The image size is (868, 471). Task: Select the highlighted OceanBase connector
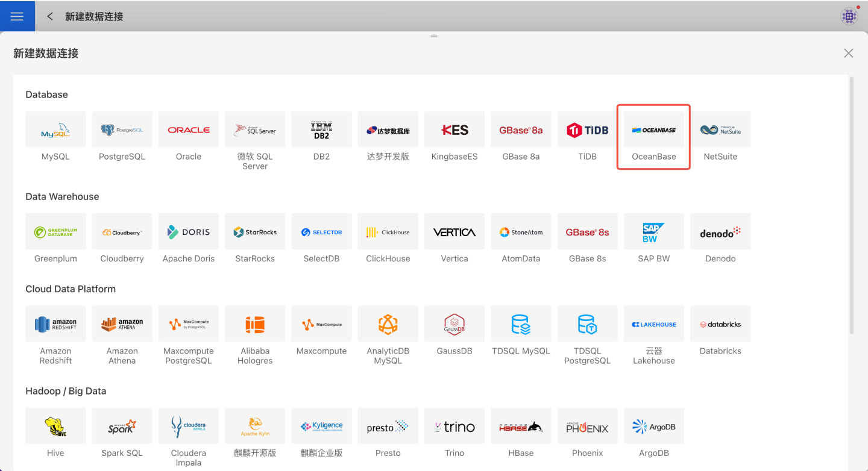tap(653, 130)
